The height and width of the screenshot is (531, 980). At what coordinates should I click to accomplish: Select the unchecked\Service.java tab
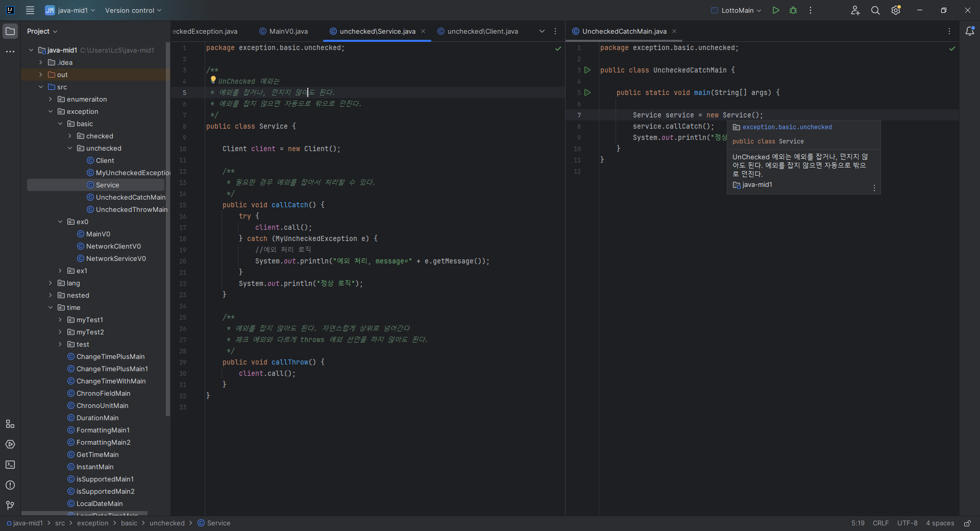pos(378,31)
